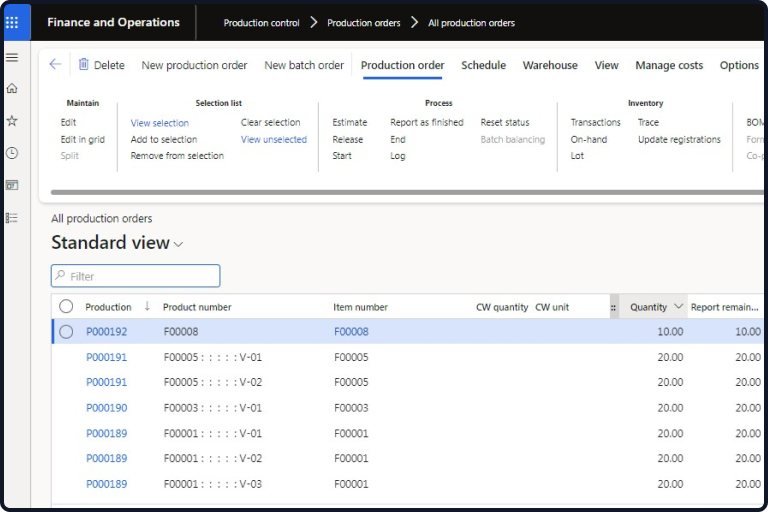Click Edit in grid

pos(83,140)
